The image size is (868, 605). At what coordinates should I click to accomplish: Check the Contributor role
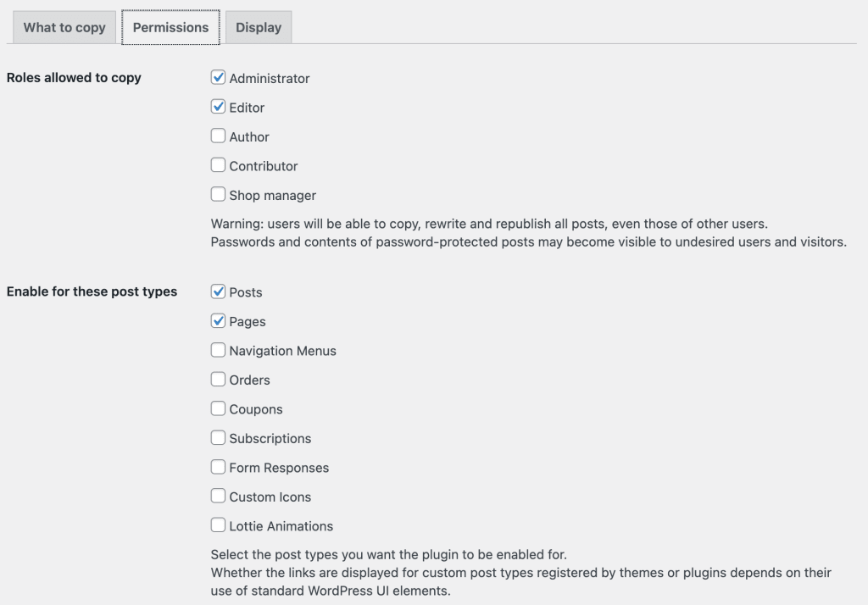click(x=218, y=165)
